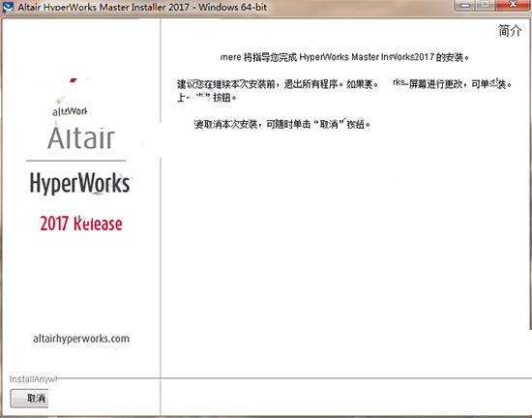Image resolution: width=532 pixels, height=418 pixels.
Task: Click the window title Altair HyperWorks Master Installer 2017
Action: 142,7
